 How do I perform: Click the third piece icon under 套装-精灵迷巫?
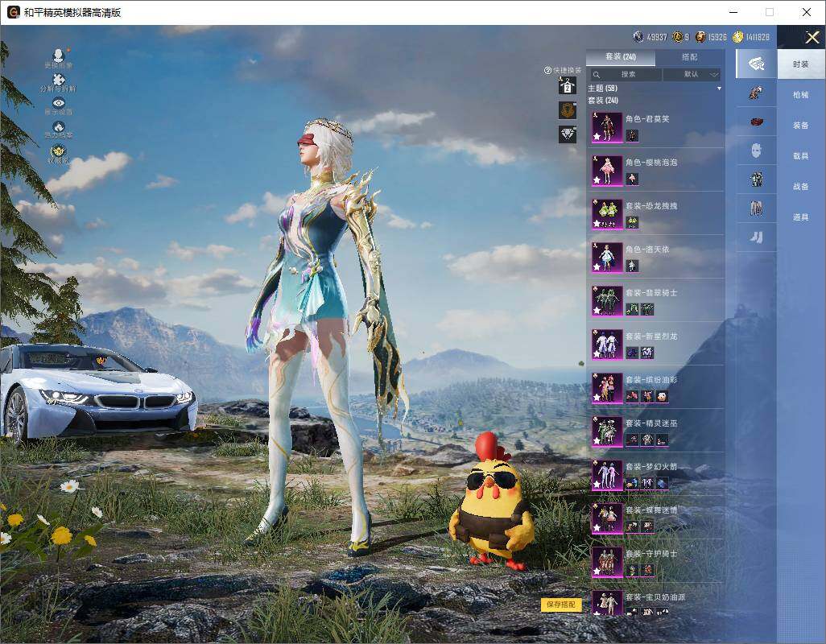coord(663,440)
